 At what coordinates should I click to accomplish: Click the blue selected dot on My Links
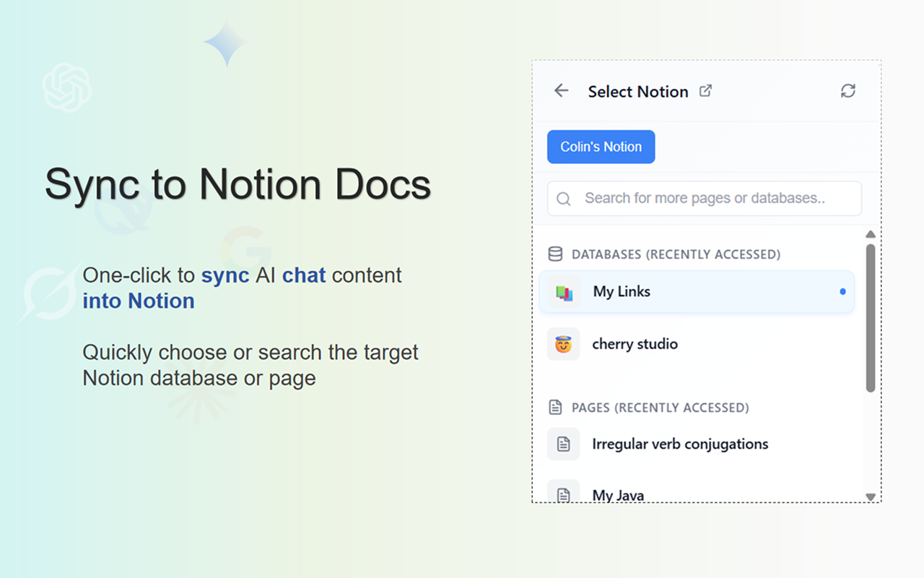point(842,292)
